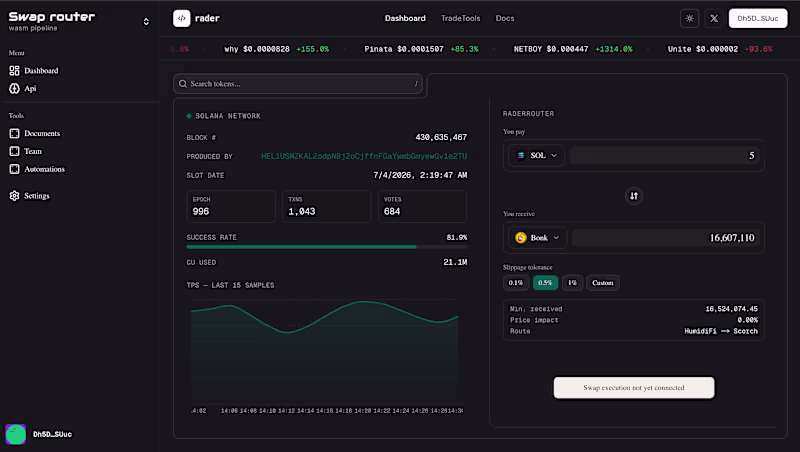Click the Solana network status dot

click(x=189, y=116)
